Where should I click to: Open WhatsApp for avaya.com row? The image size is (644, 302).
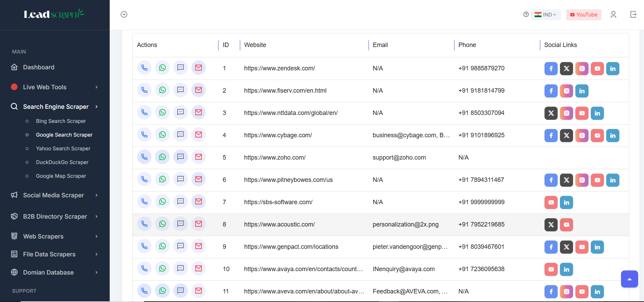[163, 269]
